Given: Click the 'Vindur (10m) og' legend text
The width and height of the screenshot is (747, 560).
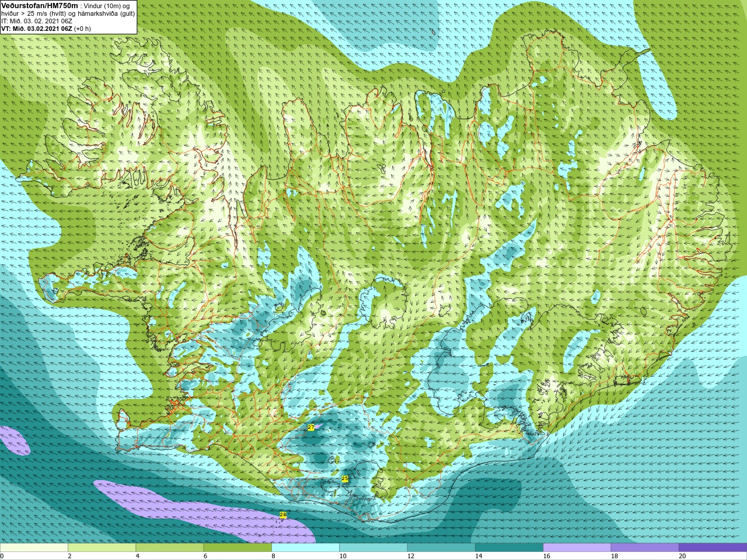Looking at the screenshot, I should (x=107, y=6).
